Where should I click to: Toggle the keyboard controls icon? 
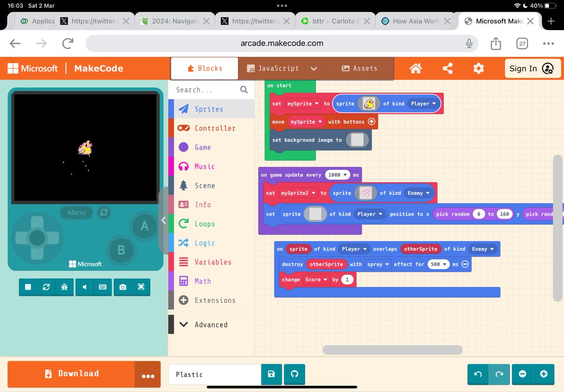(x=102, y=287)
